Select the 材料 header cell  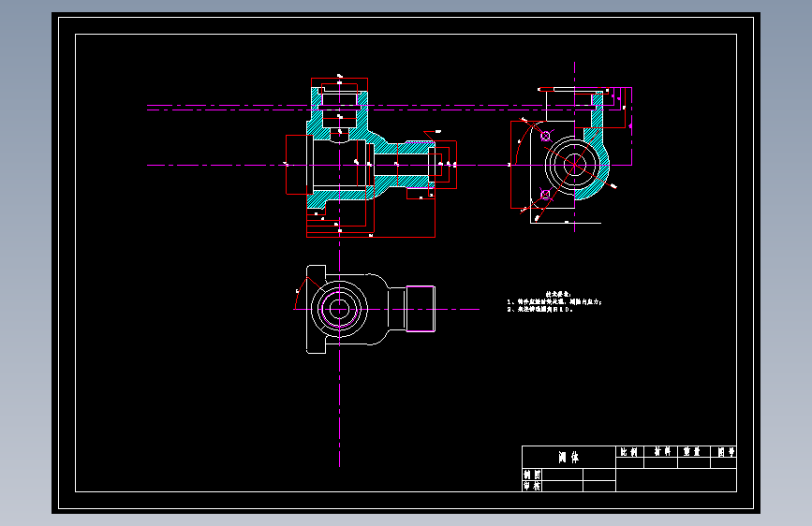pyautogui.click(x=661, y=452)
